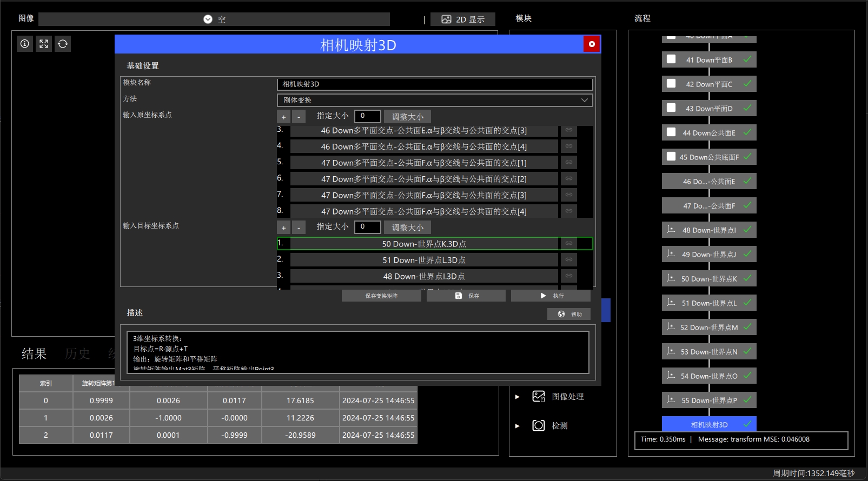Screen dimensions: 868x481
Task: Click link icon of source row 5
Action: (x=569, y=162)
